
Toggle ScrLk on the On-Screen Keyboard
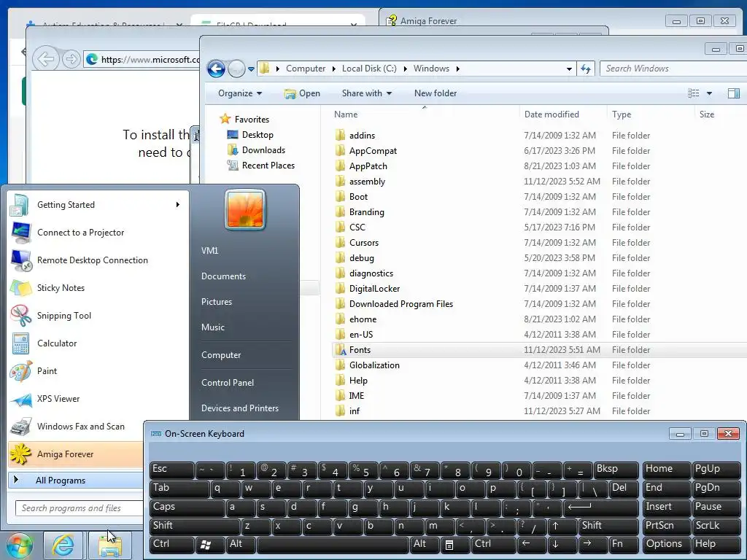click(716, 526)
